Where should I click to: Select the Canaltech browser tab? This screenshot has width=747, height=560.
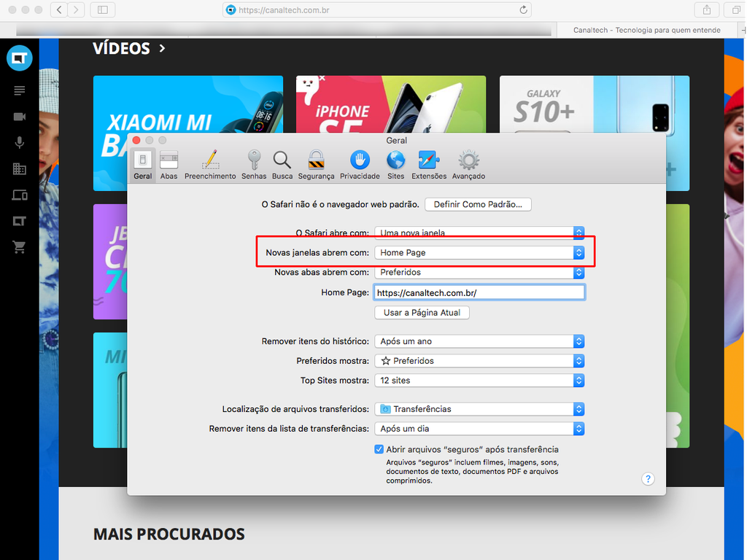click(646, 30)
